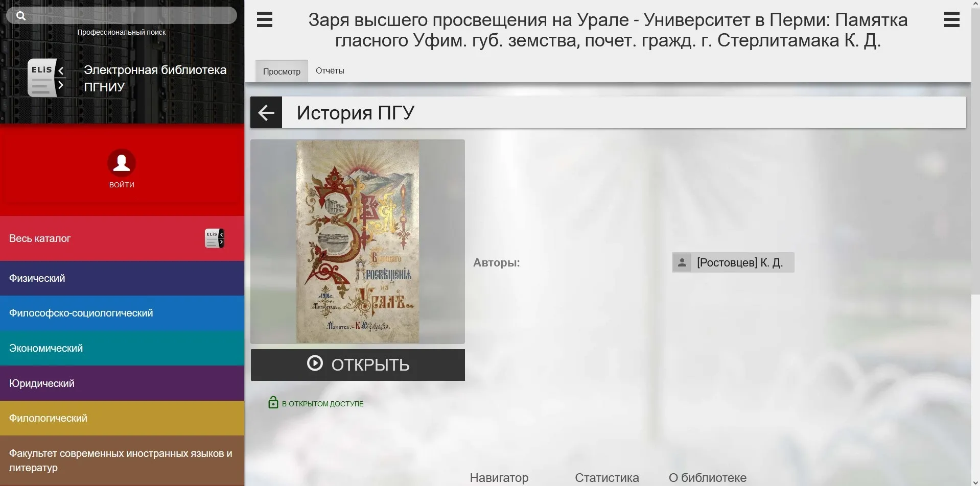Open Факультет современных иностранных языков и литератур

point(122,460)
